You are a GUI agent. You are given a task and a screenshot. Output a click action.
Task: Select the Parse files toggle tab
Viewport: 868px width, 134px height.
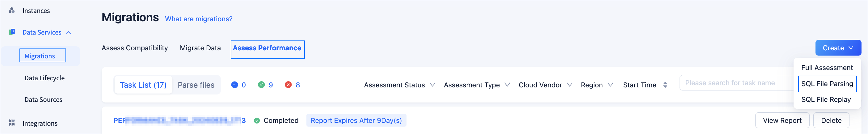(x=196, y=85)
